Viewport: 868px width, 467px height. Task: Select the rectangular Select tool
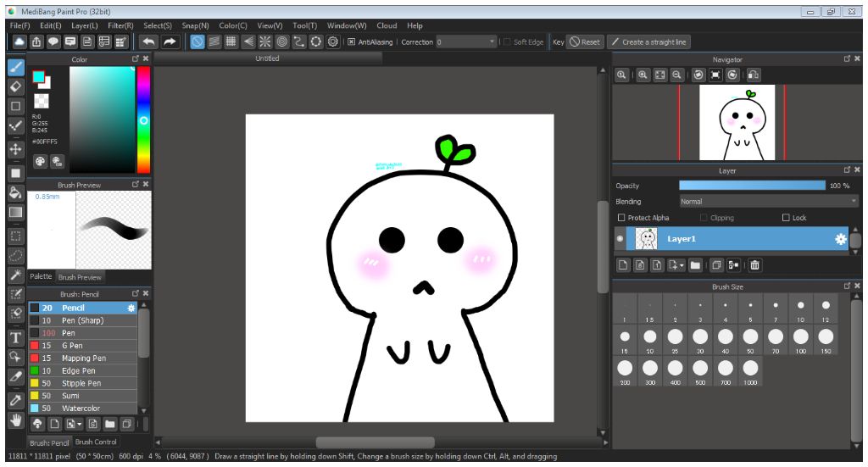pyautogui.click(x=15, y=236)
